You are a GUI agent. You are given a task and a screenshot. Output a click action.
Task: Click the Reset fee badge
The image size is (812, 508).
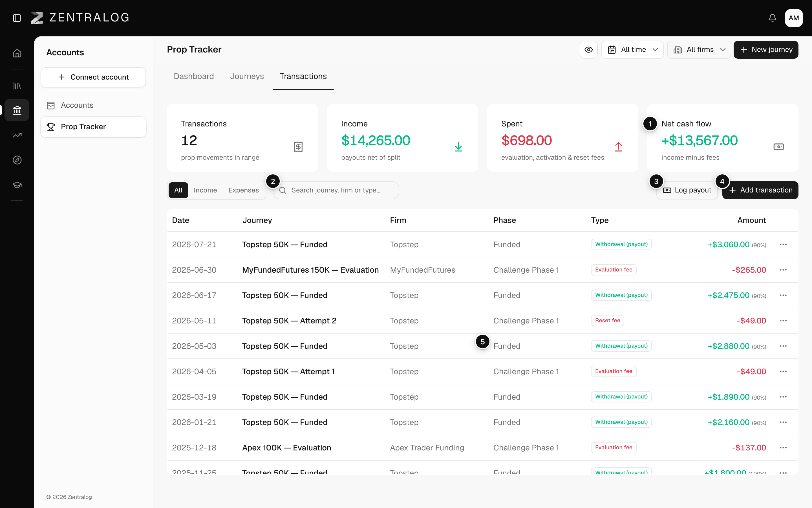[x=608, y=321]
